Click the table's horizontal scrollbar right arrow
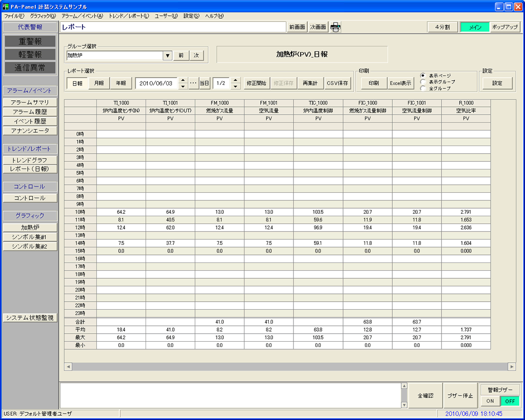Image resolution: width=525 pixels, height=420 pixels. tap(512, 367)
